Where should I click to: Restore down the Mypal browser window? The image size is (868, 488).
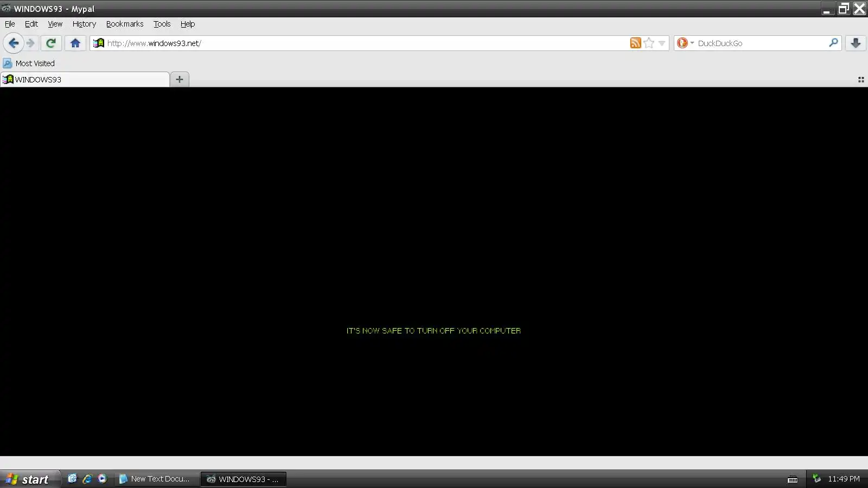(x=844, y=9)
